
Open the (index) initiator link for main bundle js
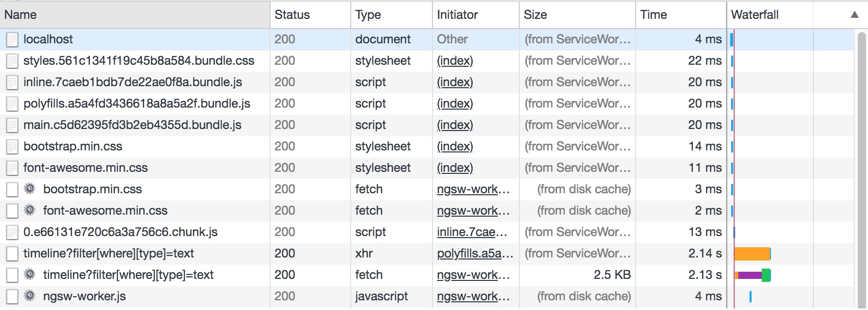(x=455, y=125)
